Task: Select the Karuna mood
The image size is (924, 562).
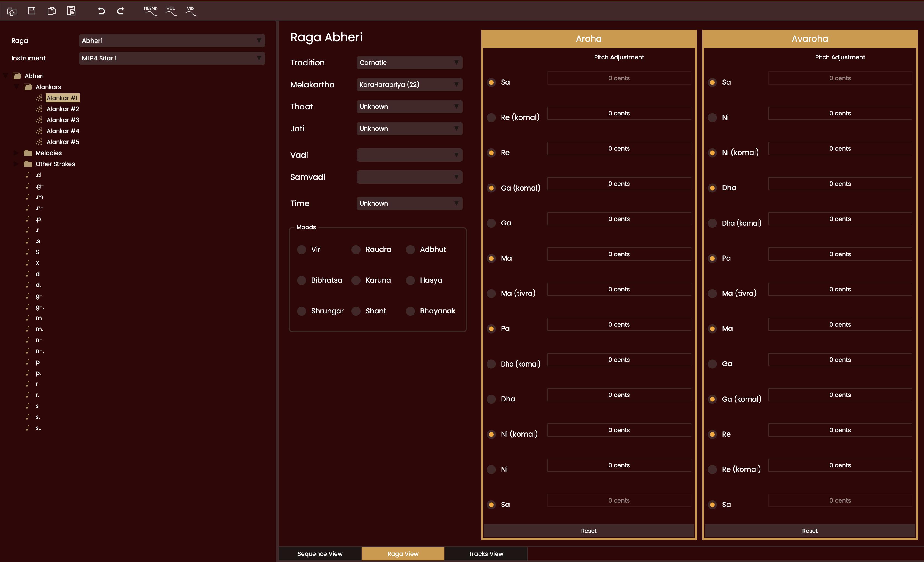Action: [356, 280]
